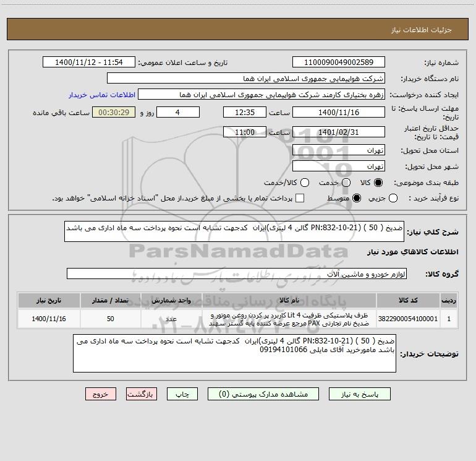Image resolution: width=476 pixels, height=461 pixels.
Task: Click the توضیحات خریدار text area
Action: (243, 354)
